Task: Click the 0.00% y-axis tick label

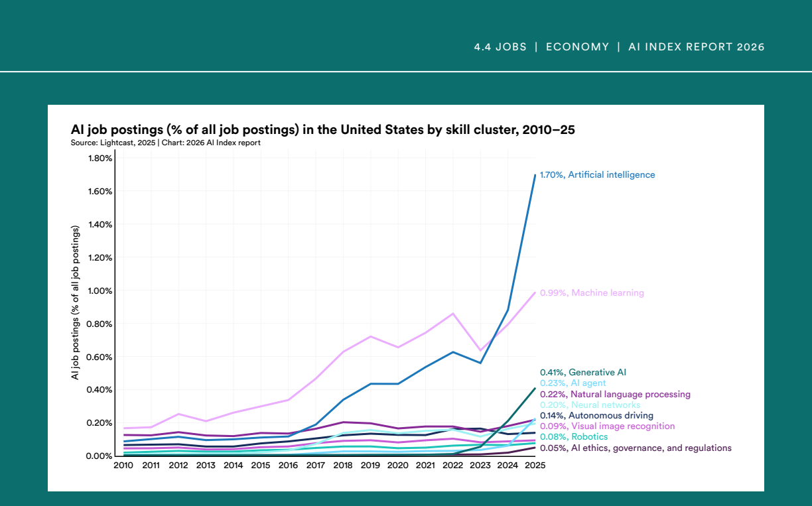Action: [x=100, y=456]
